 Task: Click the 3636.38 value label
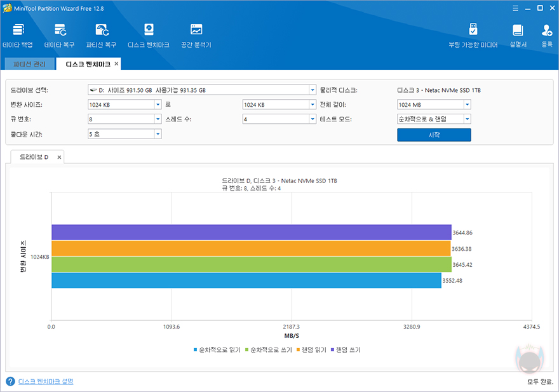462,249
